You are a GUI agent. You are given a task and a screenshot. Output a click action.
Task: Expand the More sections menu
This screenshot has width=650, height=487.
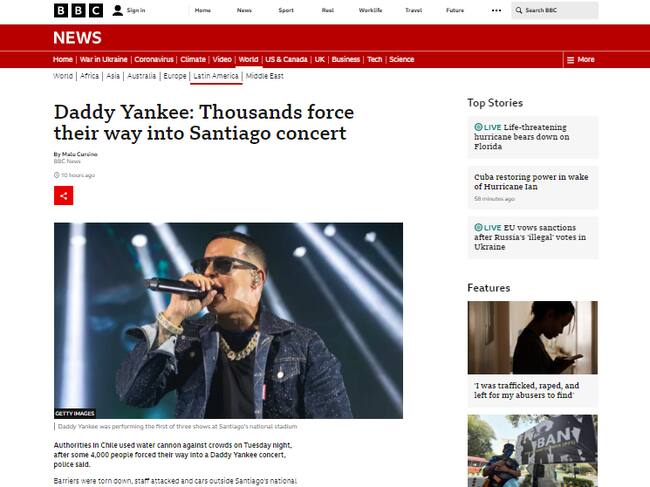[581, 60]
